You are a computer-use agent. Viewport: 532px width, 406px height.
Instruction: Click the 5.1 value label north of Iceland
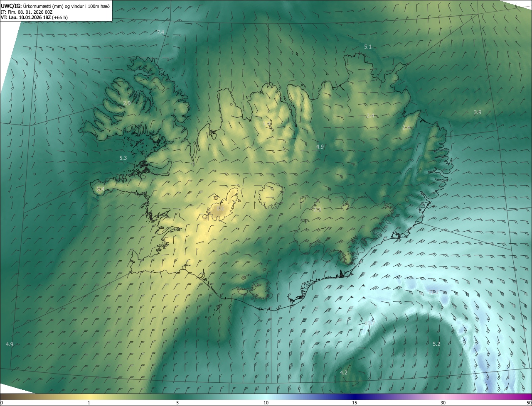(368, 47)
